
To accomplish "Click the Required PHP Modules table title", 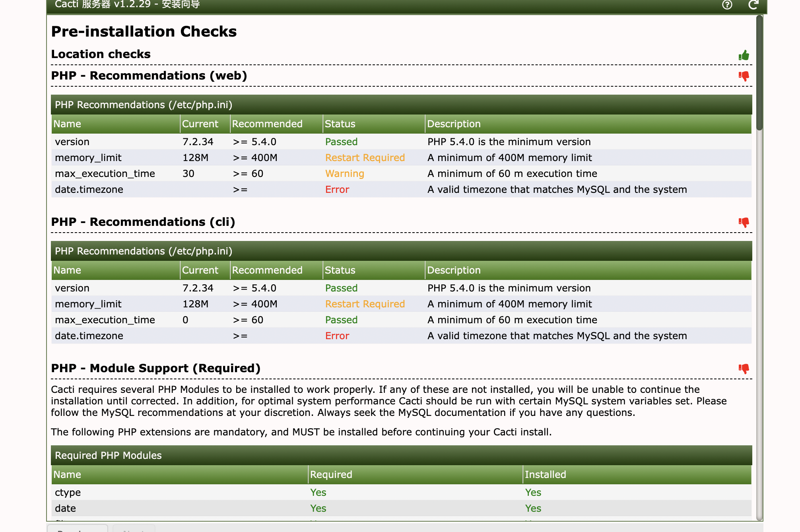I will coord(108,456).
